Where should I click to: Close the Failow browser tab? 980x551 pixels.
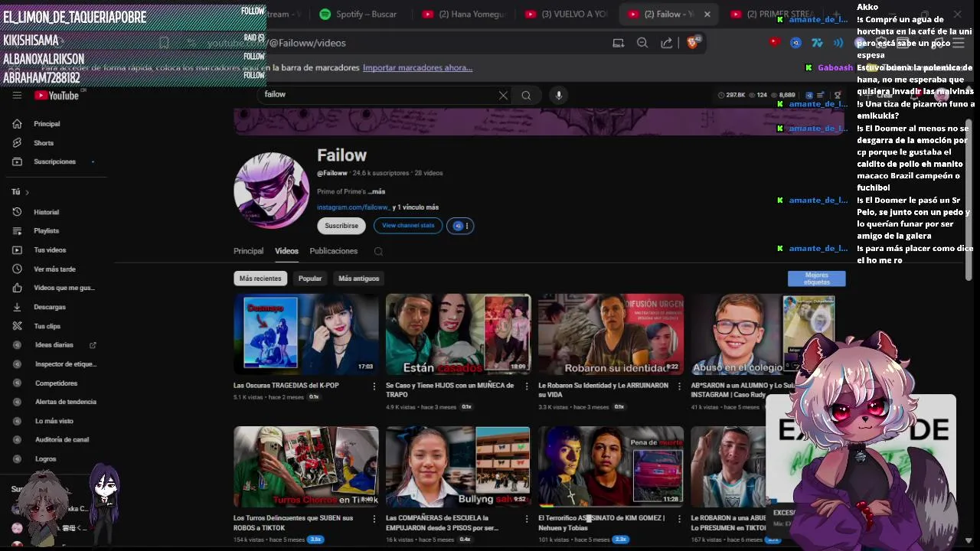pos(707,14)
